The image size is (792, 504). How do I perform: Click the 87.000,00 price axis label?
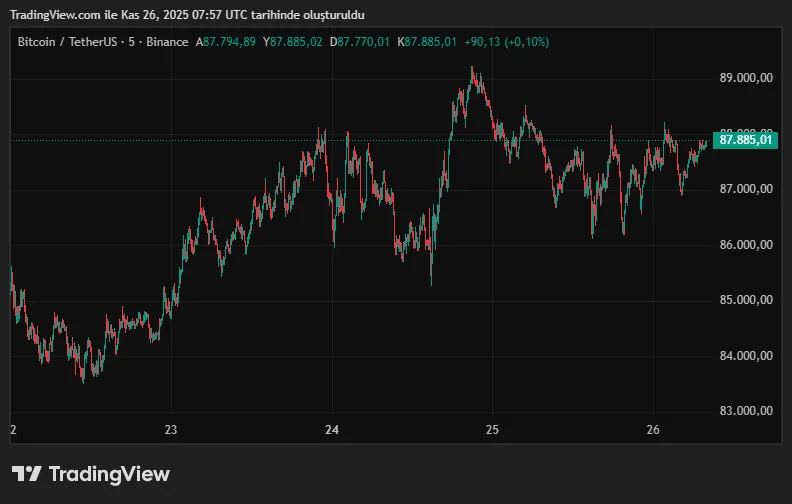[746, 189]
